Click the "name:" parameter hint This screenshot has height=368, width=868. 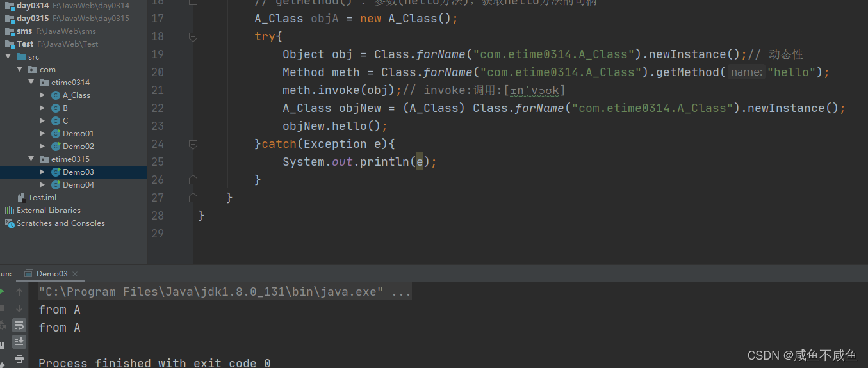coord(747,72)
